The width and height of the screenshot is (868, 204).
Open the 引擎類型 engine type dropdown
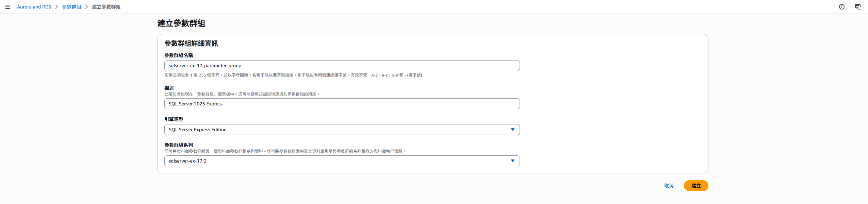342,130
